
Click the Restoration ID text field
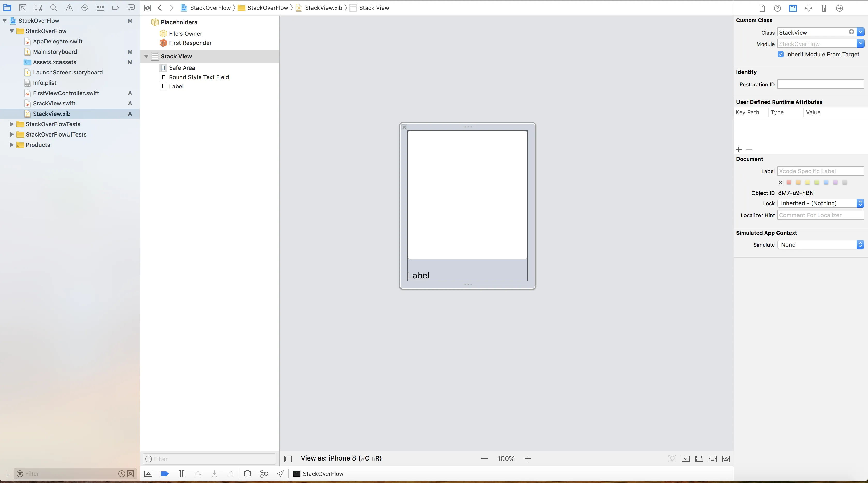tap(820, 84)
